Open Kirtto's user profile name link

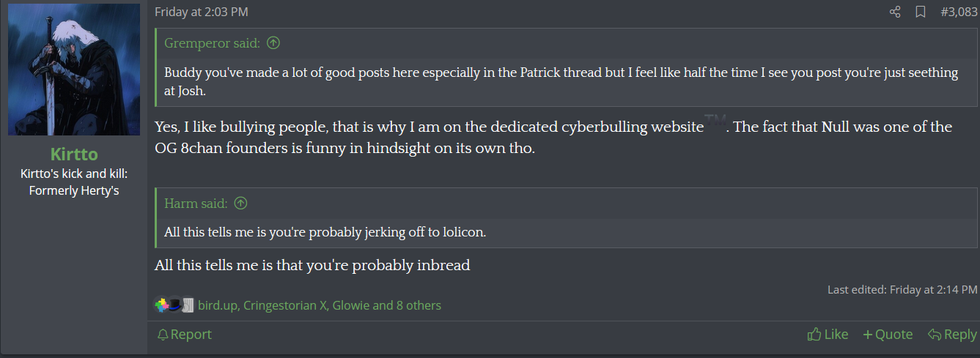[74, 154]
